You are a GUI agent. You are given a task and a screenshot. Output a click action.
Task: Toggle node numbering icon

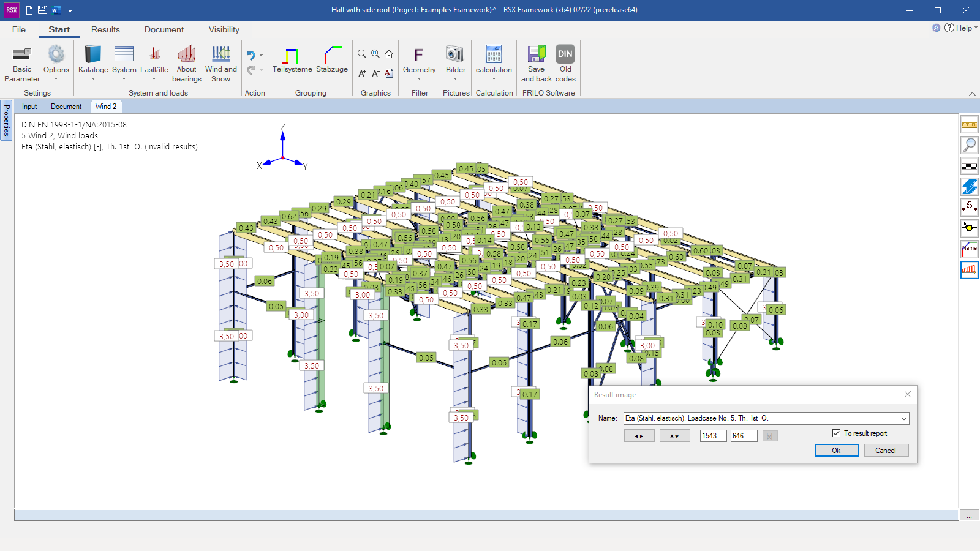tap(970, 228)
